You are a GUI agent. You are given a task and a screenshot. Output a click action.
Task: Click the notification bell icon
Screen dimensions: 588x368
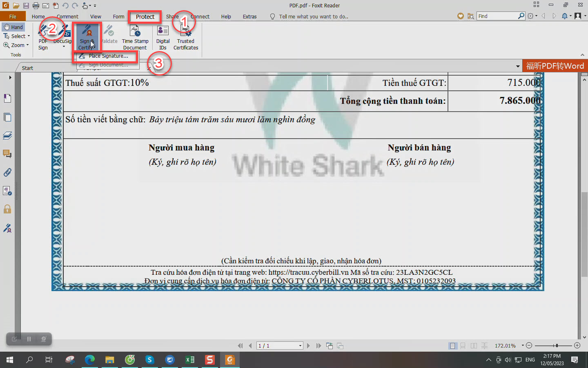pos(564,16)
